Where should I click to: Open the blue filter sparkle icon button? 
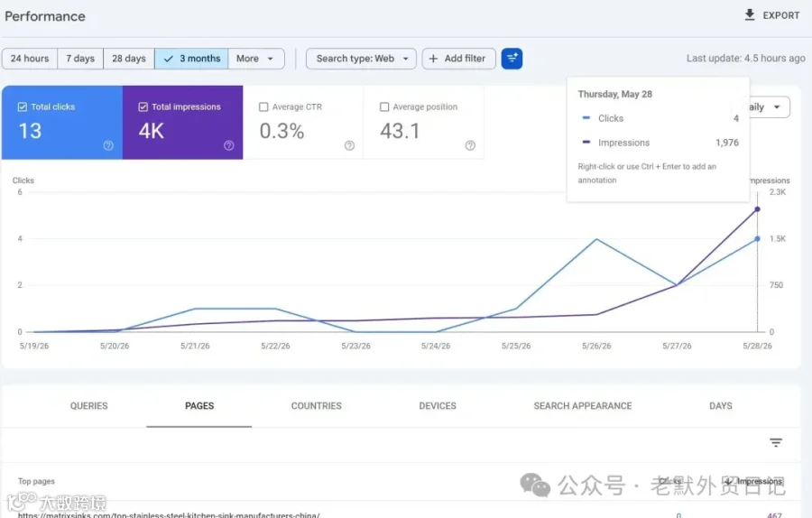(512, 59)
